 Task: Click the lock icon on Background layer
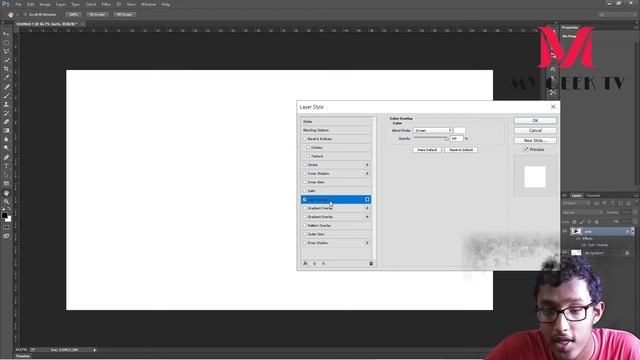pyautogui.click(x=627, y=253)
